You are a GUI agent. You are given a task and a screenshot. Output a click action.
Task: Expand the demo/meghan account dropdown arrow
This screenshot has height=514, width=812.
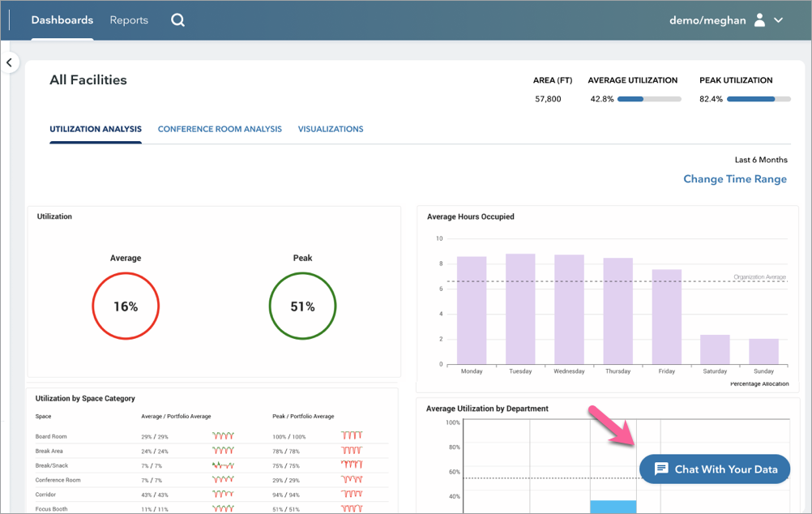pos(779,20)
